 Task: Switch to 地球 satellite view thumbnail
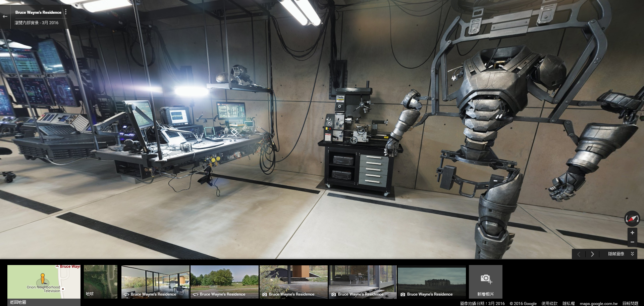point(101,282)
